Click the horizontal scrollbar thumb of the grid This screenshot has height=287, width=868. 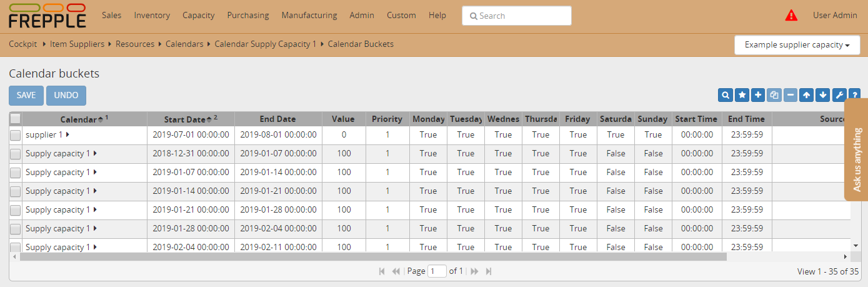(x=373, y=256)
